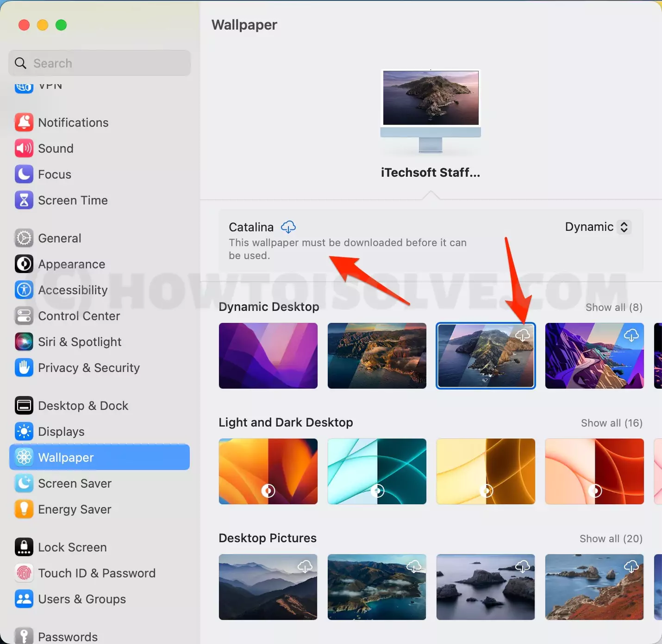Image resolution: width=662 pixels, height=644 pixels.
Task: Open Desktop & Dock settings
Action: (x=100, y=406)
